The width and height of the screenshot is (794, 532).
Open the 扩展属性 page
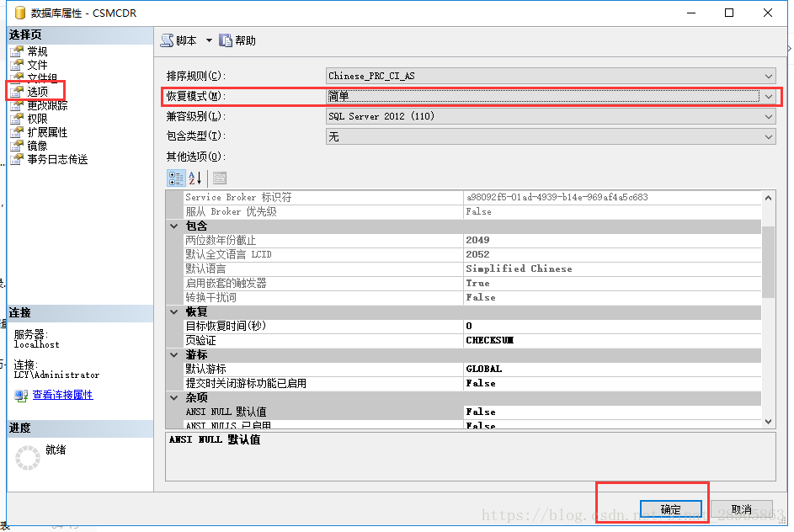(47, 133)
